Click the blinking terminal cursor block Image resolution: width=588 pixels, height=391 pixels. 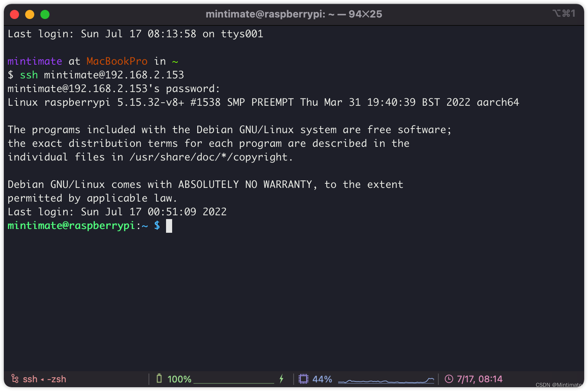point(169,226)
